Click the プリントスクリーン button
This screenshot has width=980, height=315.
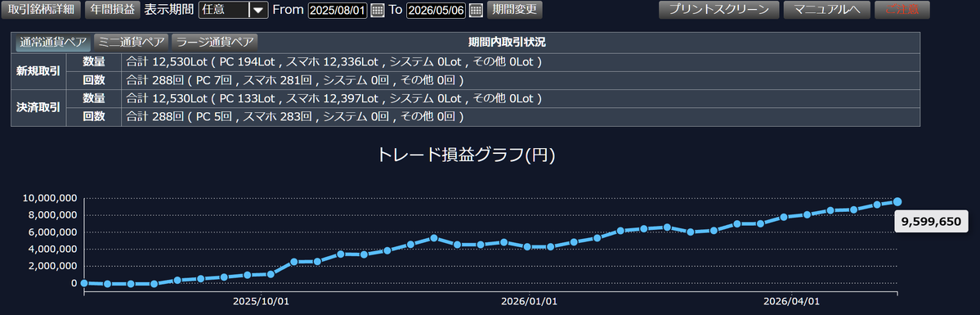tap(718, 10)
